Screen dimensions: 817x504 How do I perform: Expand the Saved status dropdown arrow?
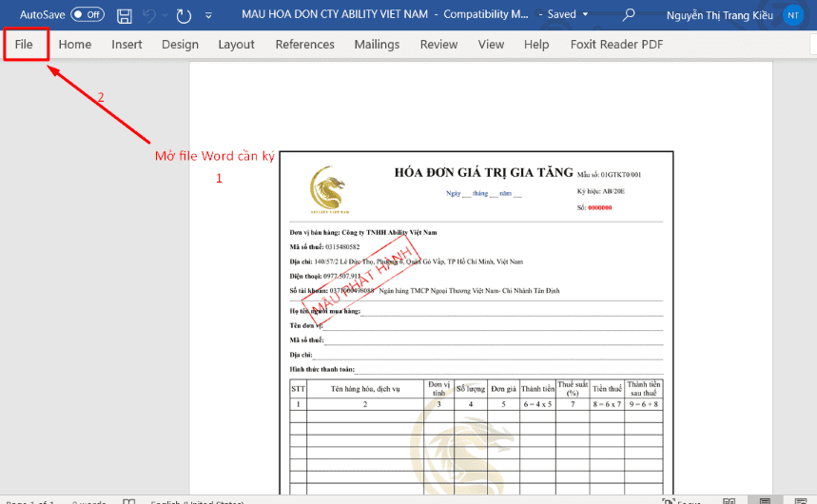click(x=585, y=14)
